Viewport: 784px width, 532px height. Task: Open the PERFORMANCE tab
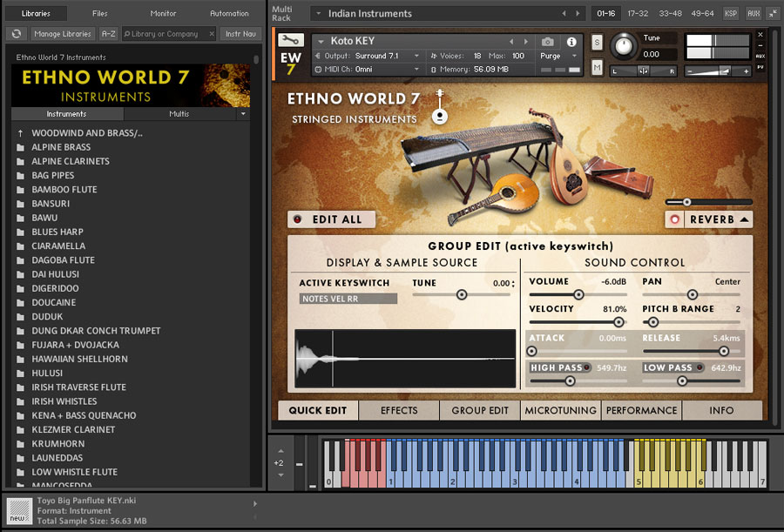click(x=641, y=410)
